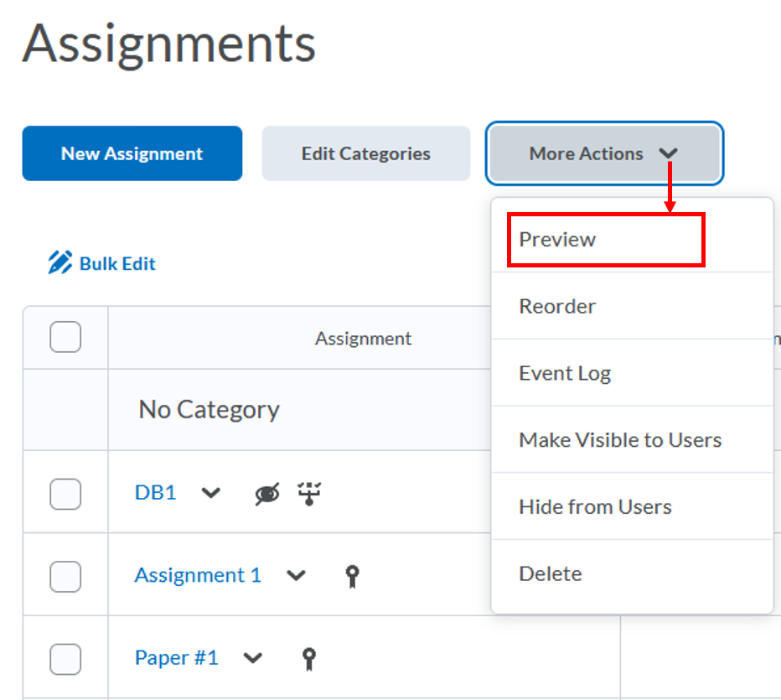The height and width of the screenshot is (700, 781).
Task: Choose Hide from Users option
Action: coord(595,506)
